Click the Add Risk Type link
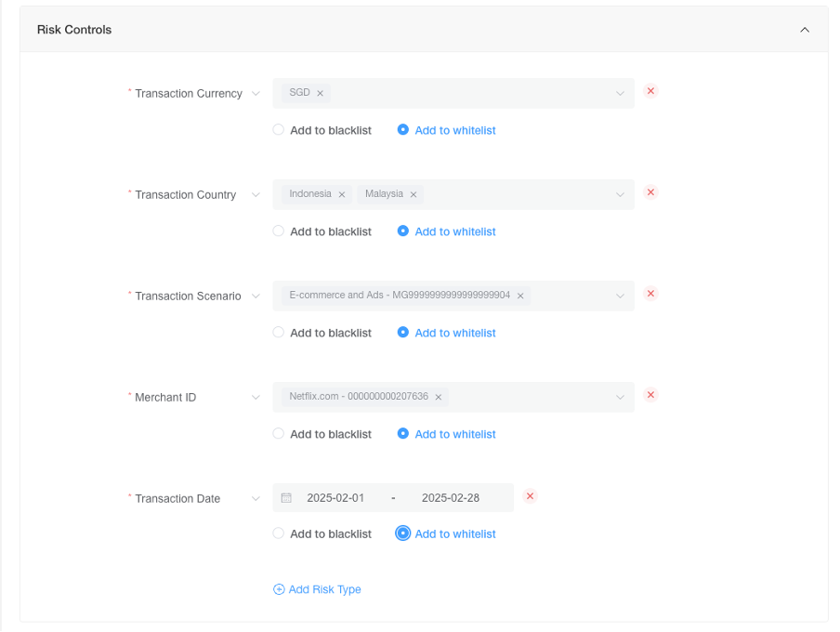Viewport: 840px width, 632px height. 317,589
